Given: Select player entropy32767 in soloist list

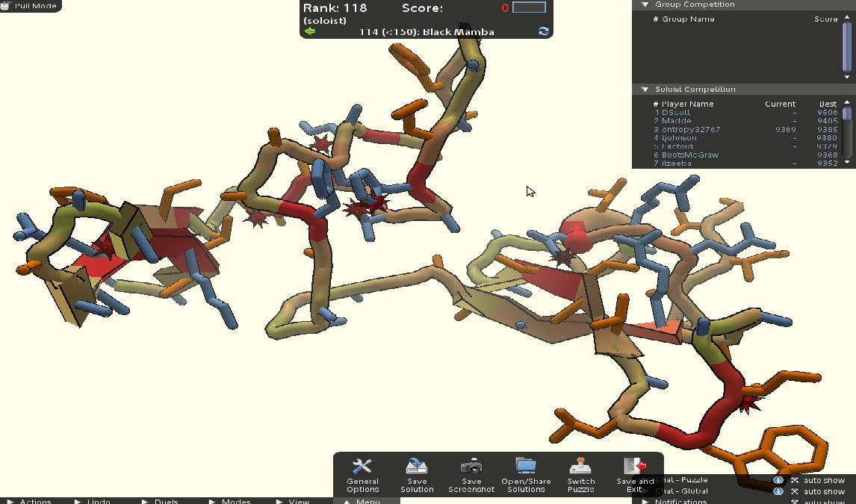Looking at the screenshot, I should coord(690,129).
